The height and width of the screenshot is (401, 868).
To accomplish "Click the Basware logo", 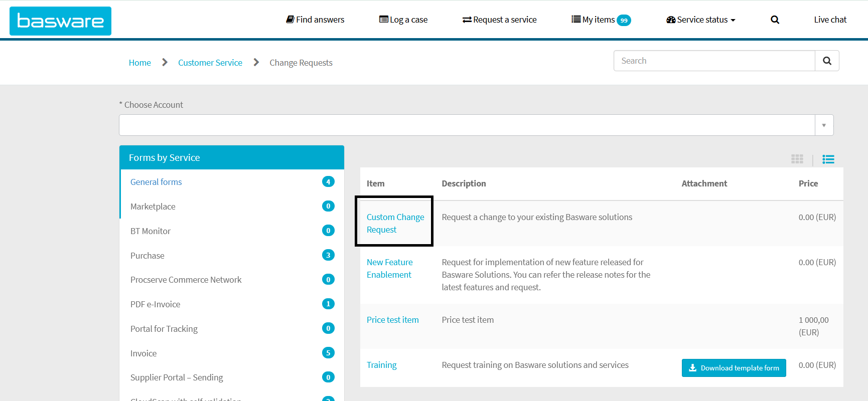I will (x=60, y=21).
